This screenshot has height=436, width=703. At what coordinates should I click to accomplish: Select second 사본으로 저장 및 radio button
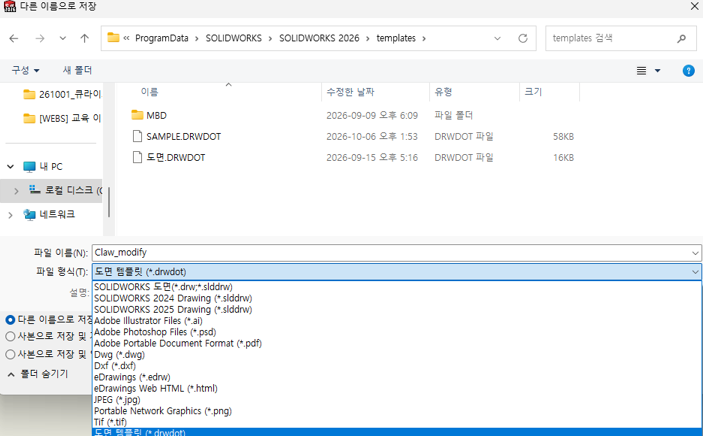pyautogui.click(x=10, y=354)
